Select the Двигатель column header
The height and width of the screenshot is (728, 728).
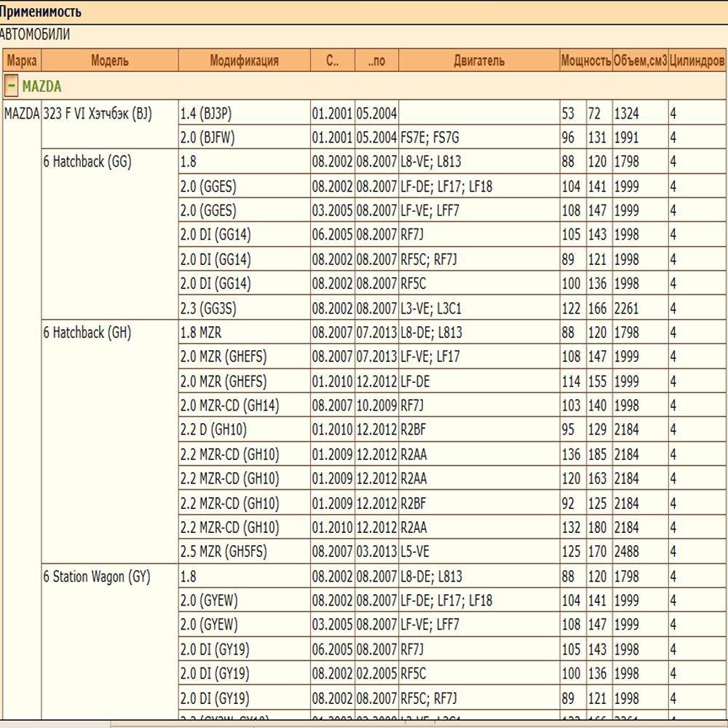point(479,60)
